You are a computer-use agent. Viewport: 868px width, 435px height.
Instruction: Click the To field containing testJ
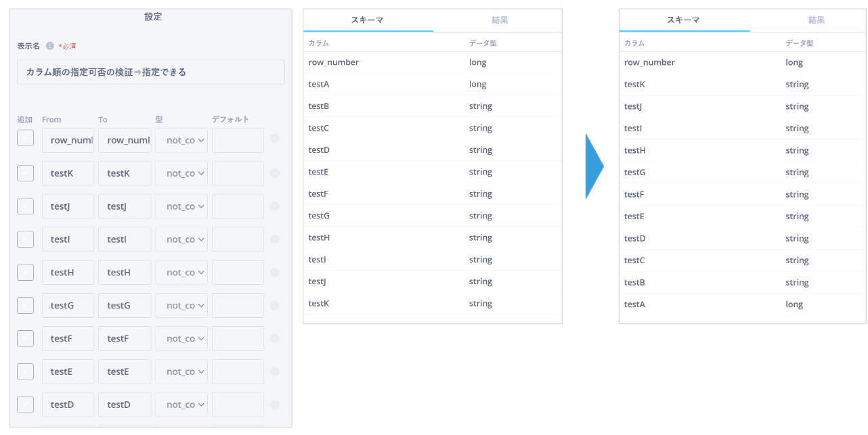pos(125,206)
